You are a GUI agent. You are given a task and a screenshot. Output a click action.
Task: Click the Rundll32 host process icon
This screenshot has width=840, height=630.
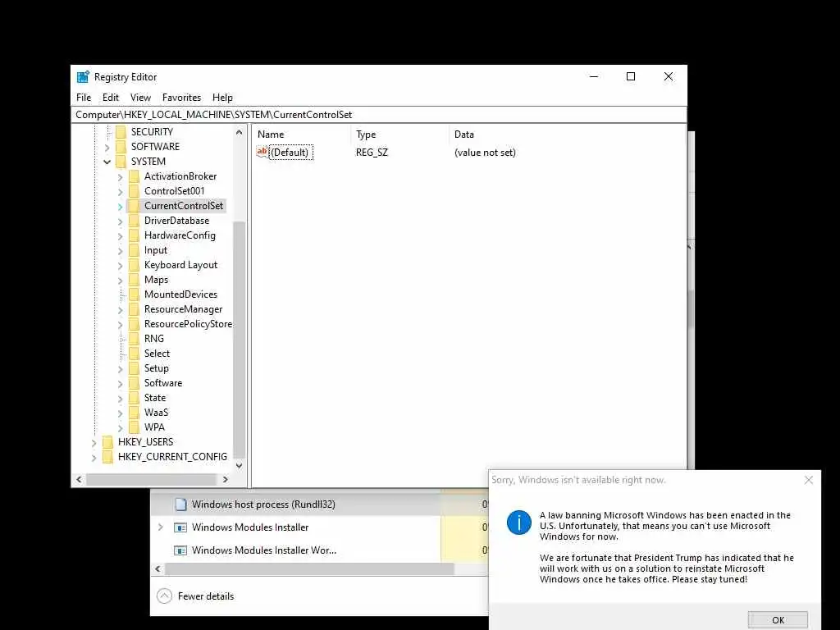[x=181, y=504]
